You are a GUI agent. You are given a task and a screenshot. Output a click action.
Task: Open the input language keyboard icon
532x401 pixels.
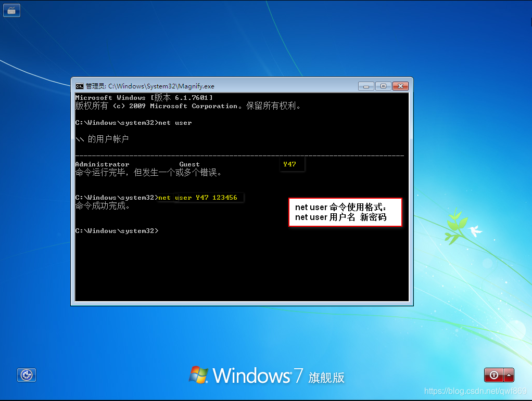[11, 10]
